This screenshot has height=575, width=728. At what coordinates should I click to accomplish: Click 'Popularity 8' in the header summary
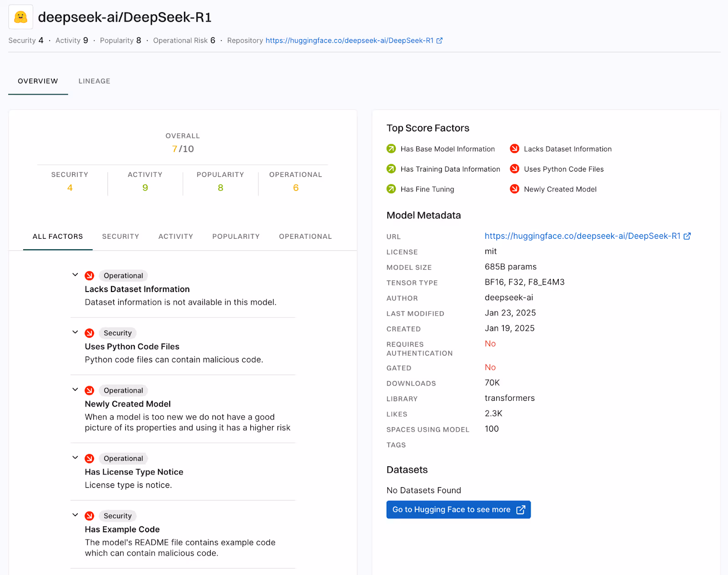[121, 40]
